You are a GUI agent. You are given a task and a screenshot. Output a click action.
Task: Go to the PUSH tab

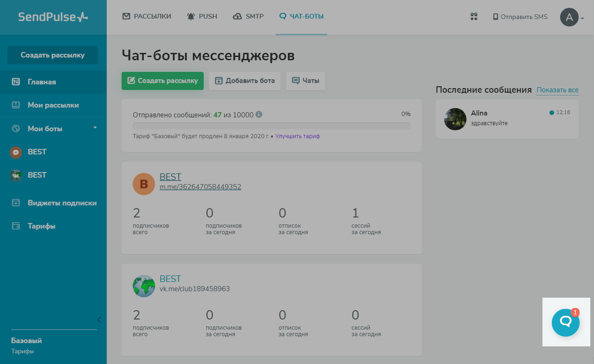202,17
